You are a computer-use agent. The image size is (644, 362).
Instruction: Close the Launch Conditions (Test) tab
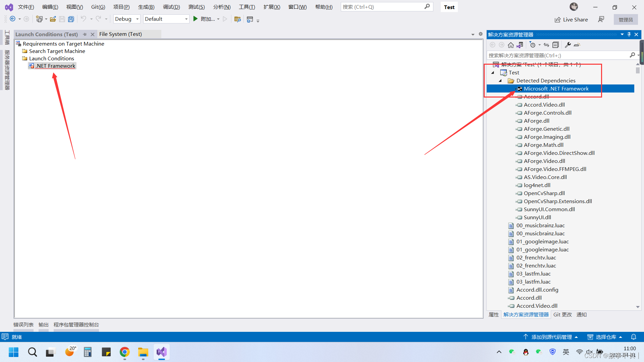point(93,34)
